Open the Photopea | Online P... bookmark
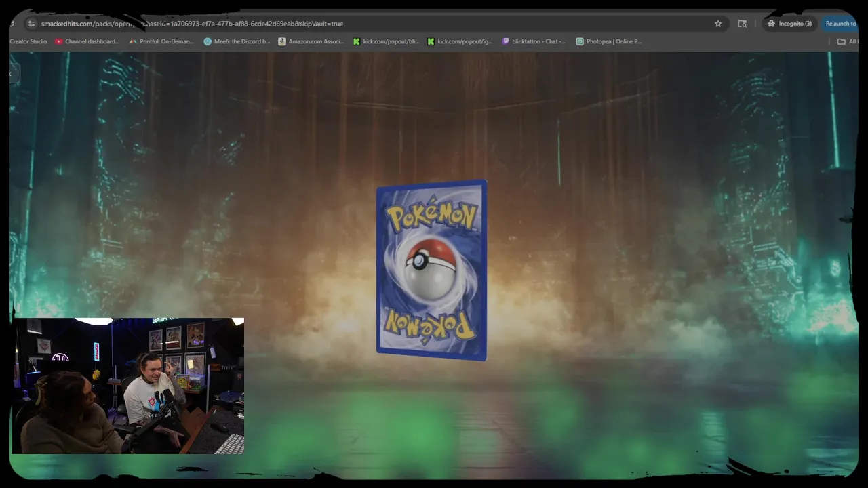Screen dimensions: 868x488 click(x=608, y=41)
